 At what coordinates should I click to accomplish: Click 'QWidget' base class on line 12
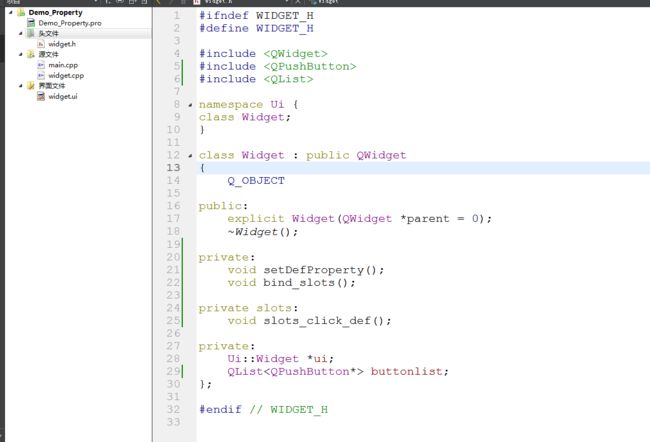point(381,155)
